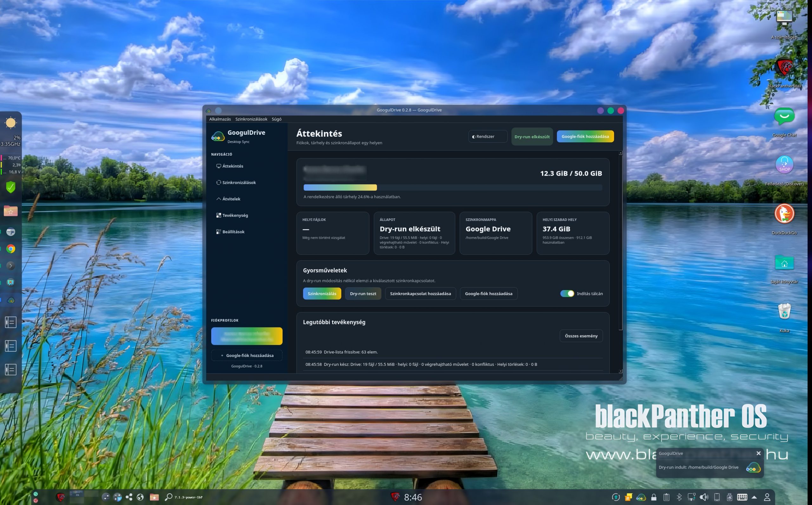Click the lock icon in the system tray
This screenshot has height=505, width=812.
pyautogui.click(x=654, y=497)
